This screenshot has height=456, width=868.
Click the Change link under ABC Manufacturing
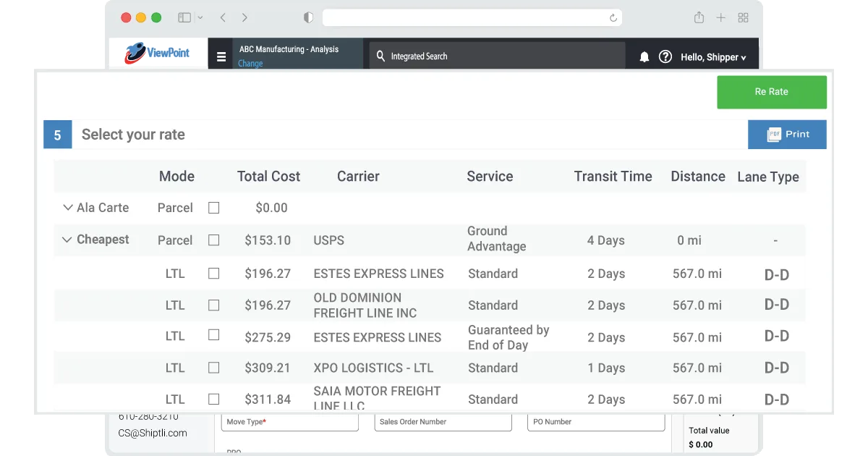(250, 64)
